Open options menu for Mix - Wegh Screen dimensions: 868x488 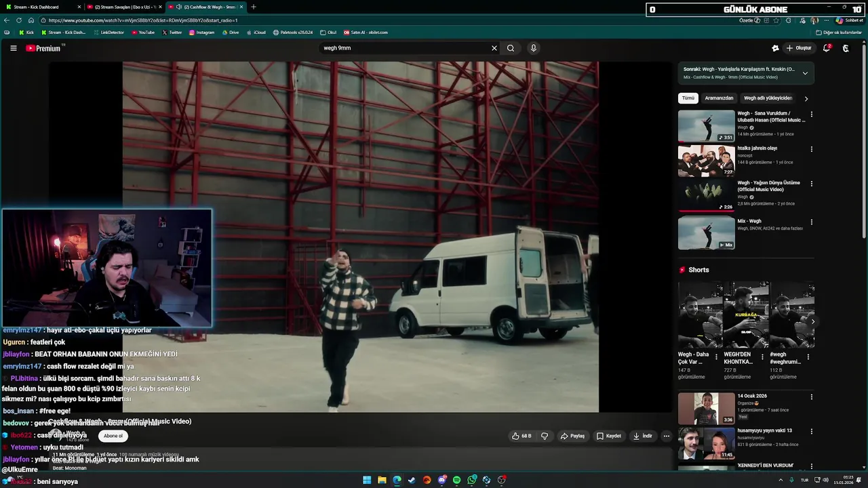pyautogui.click(x=811, y=222)
